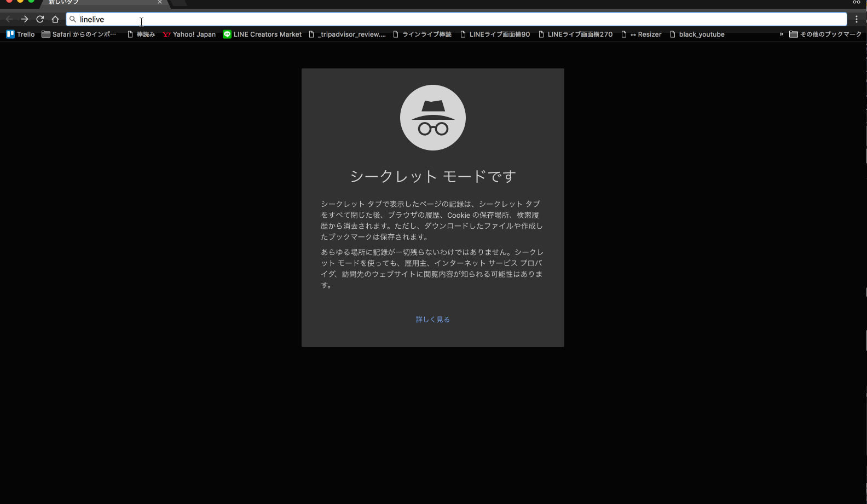
Task: Focus the address bar containing linelive
Action: click(456, 19)
